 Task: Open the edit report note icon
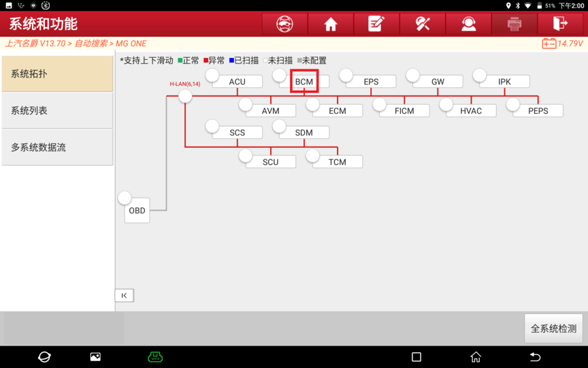coord(376,24)
